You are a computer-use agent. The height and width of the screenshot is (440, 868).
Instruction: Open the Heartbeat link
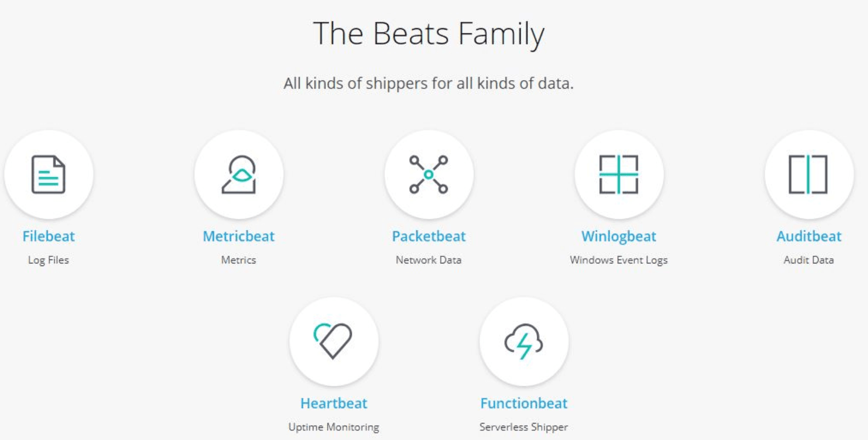[x=334, y=403]
